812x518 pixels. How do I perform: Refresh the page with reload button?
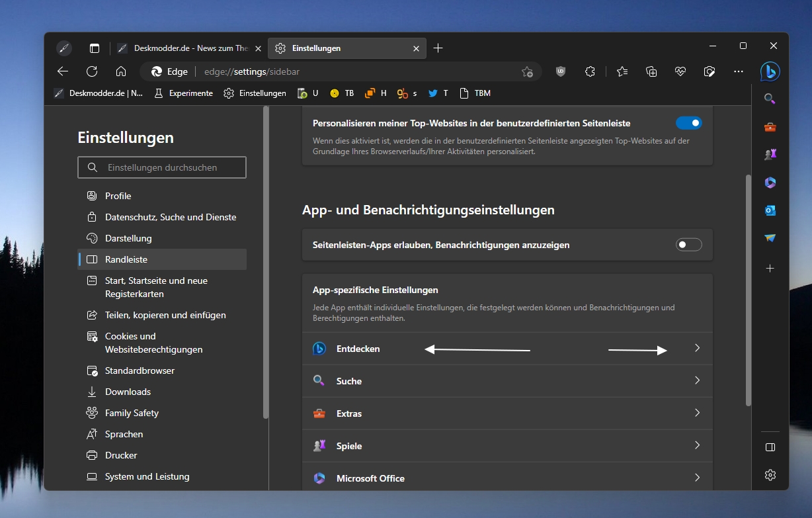(x=92, y=71)
